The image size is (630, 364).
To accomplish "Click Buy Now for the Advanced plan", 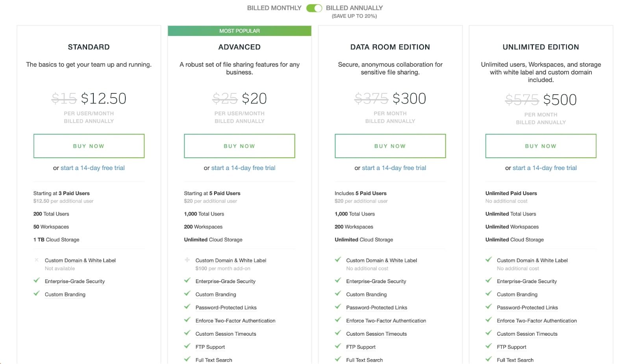I will (x=239, y=146).
